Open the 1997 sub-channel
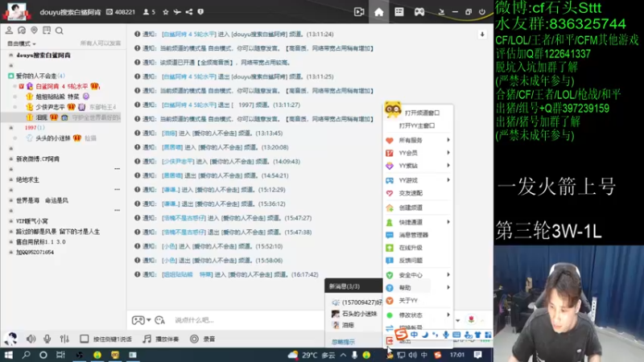Image resolution: width=644 pixels, height=362 pixels. 35,128
